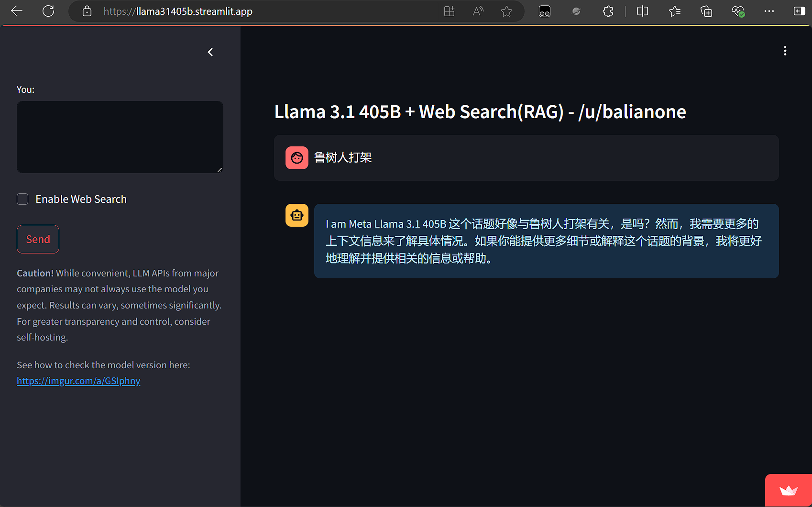Open the Extensions puzzle piece icon
Viewport: 812px width, 507px height.
coord(608,11)
